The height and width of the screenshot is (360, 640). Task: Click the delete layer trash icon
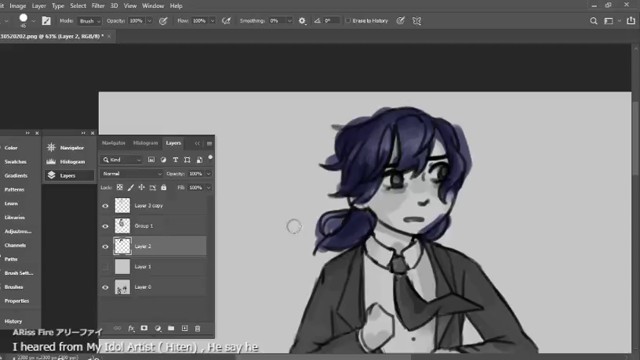(x=198, y=328)
